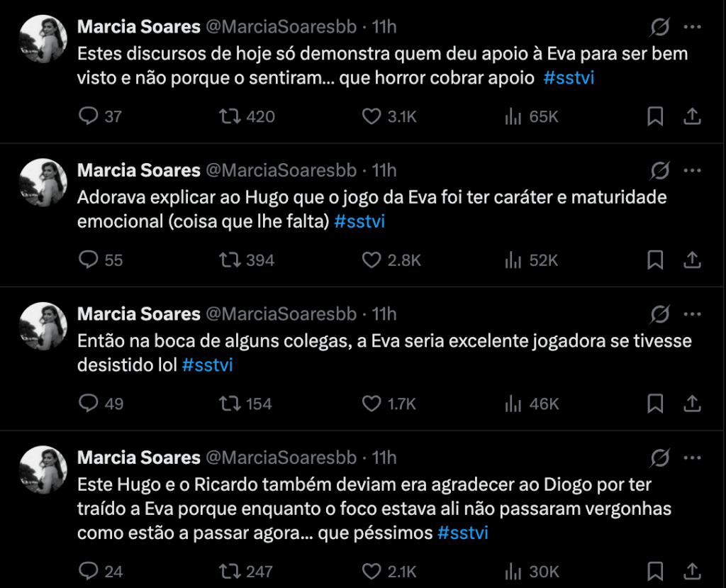Click the #sstvi hashtag in the first tweet
This screenshot has height=588, width=726.
click(569, 78)
